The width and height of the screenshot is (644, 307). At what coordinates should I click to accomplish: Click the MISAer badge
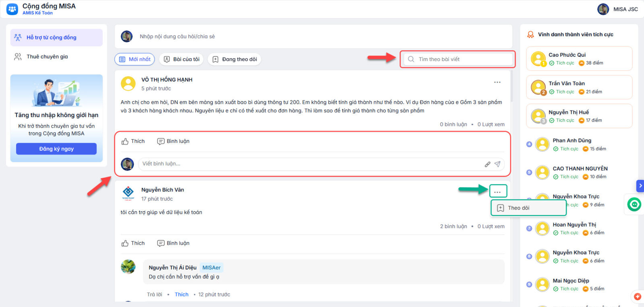[x=211, y=268]
